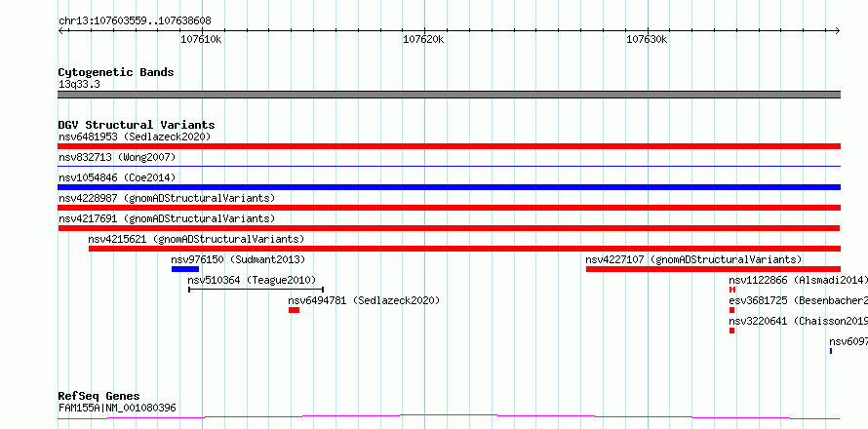This screenshot has width=868, height=429.
Task: Click the 13q33.3 band label
Action: (79, 85)
